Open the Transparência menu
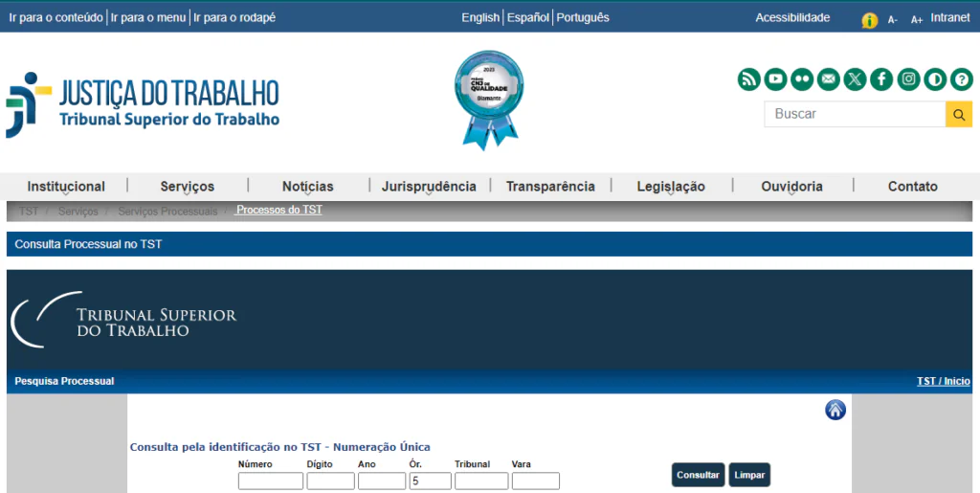Viewport: 980px width, 493px height. tap(550, 187)
